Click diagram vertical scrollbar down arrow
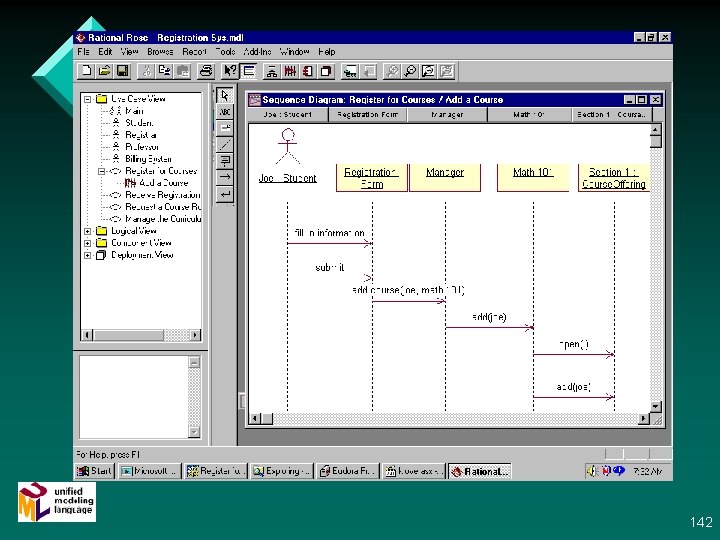 point(656,406)
